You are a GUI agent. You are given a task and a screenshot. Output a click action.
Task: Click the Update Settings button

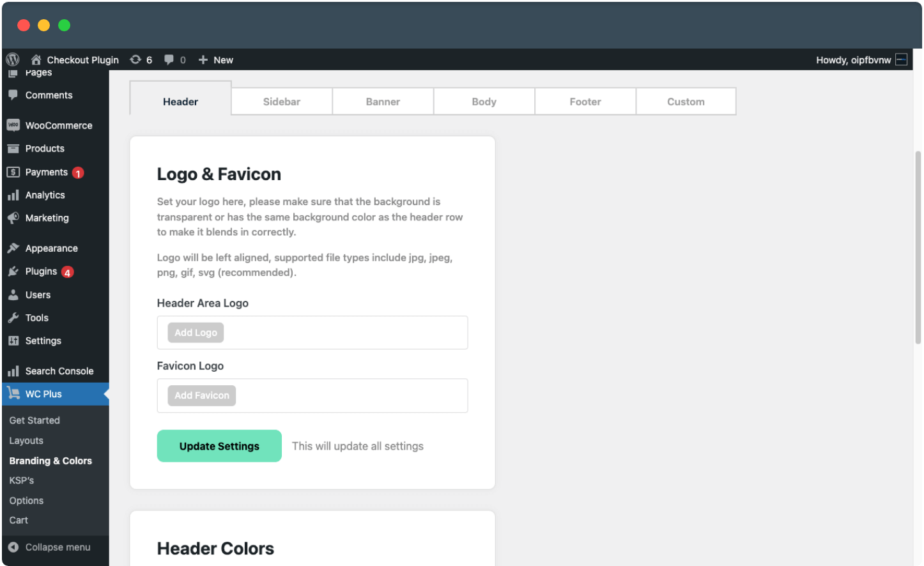[x=219, y=446]
